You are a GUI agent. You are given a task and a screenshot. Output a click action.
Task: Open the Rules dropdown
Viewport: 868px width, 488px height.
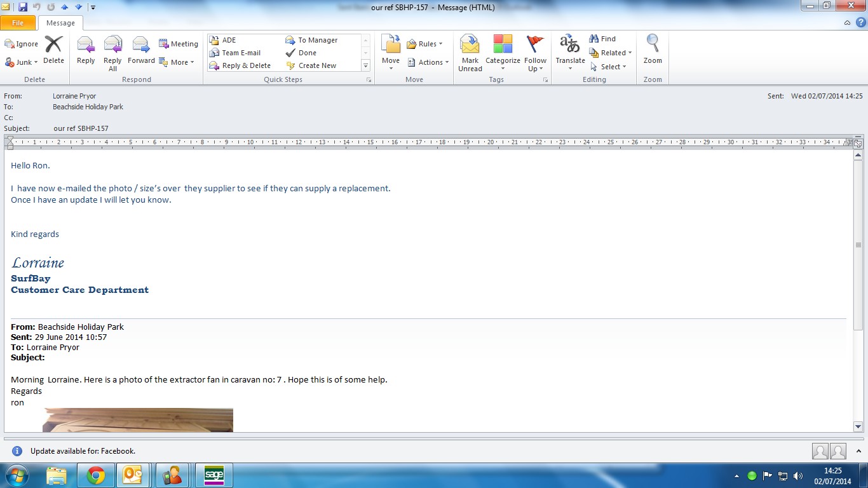(425, 44)
